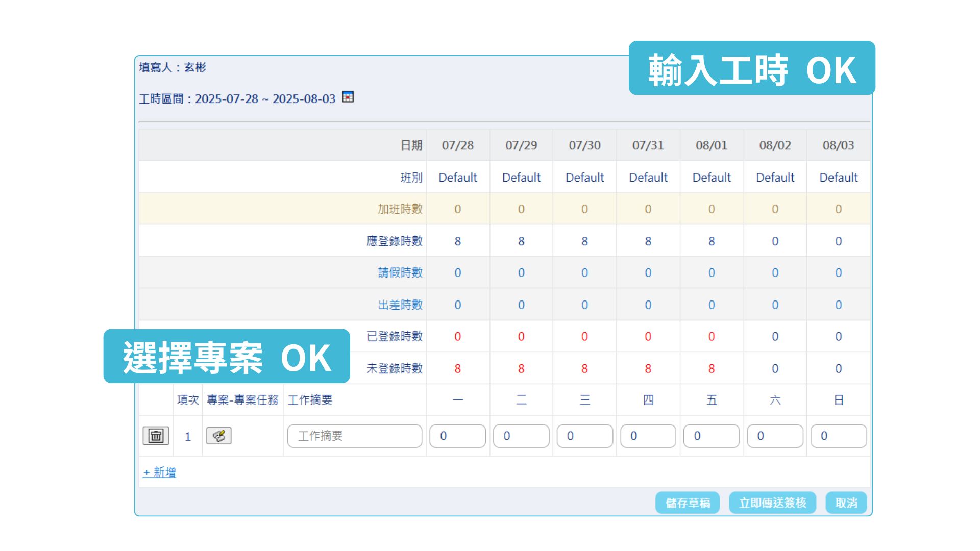Click 出差時數 value under 08/01
This screenshot has height=551, width=980.
coord(711,305)
